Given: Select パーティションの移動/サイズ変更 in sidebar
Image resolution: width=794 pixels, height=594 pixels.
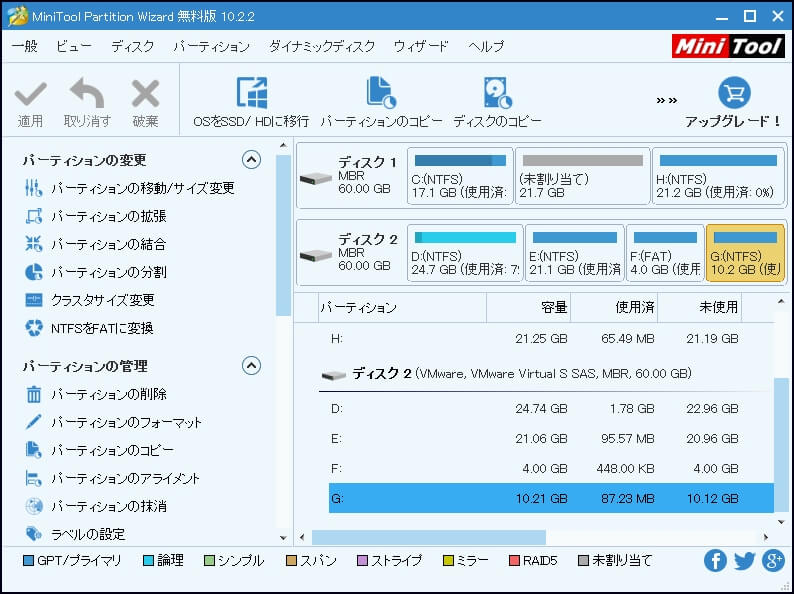Looking at the screenshot, I should pos(130,188).
